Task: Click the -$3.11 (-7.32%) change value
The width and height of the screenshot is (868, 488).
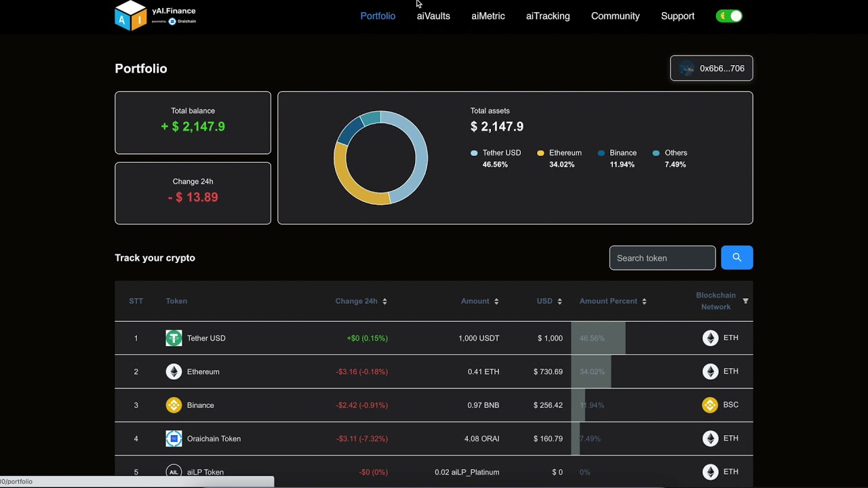Action: pos(362,439)
